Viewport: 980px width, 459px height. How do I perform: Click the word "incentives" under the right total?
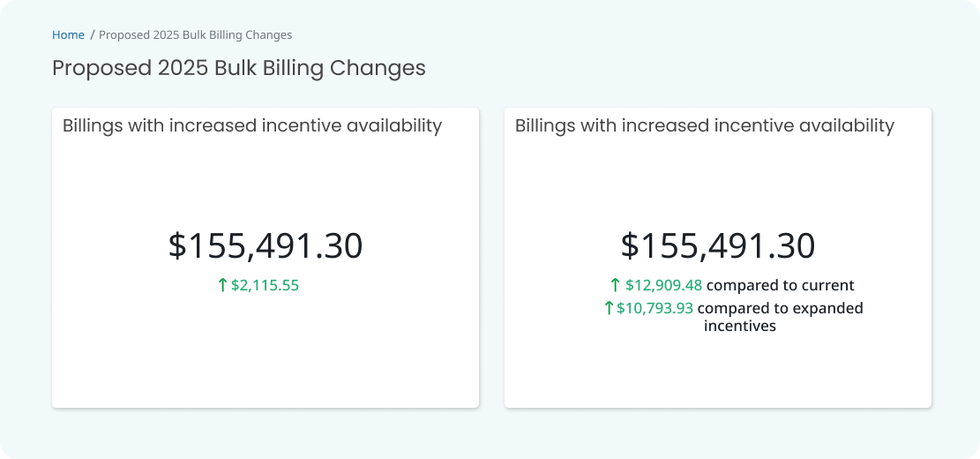[x=740, y=326]
